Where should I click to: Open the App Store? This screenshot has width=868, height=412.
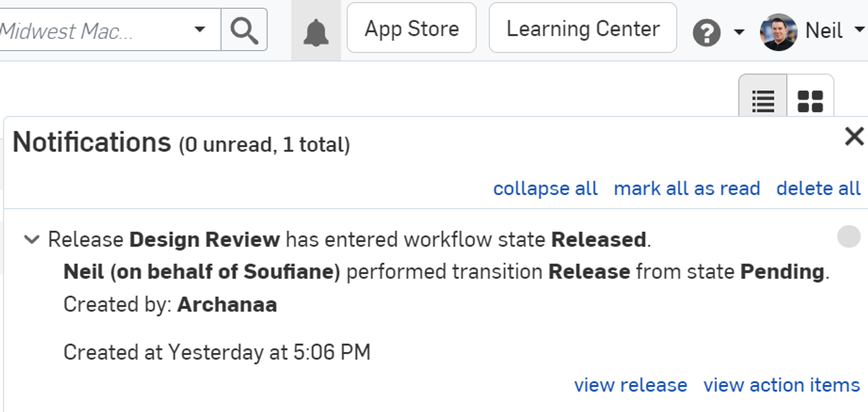(x=411, y=29)
